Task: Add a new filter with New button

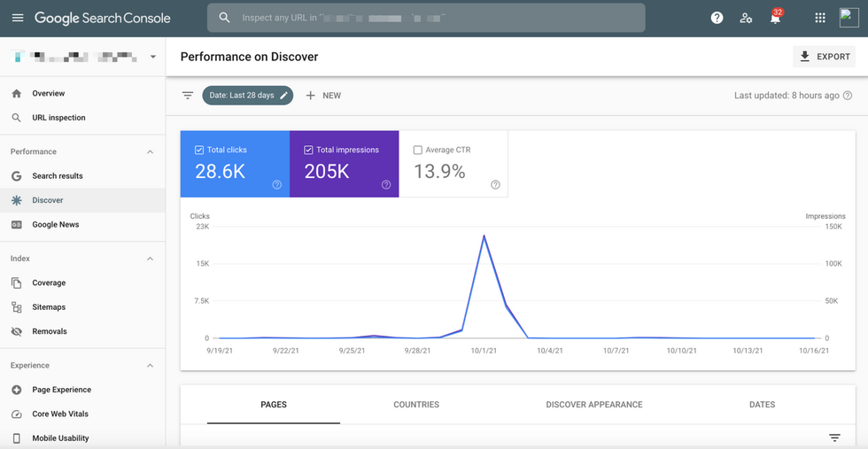Action: pyautogui.click(x=323, y=96)
